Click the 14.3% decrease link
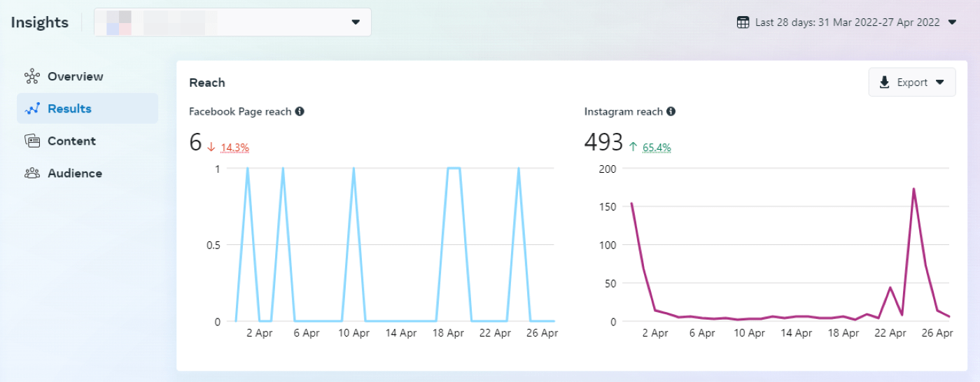The height and width of the screenshot is (382, 980). click(235, 148)
